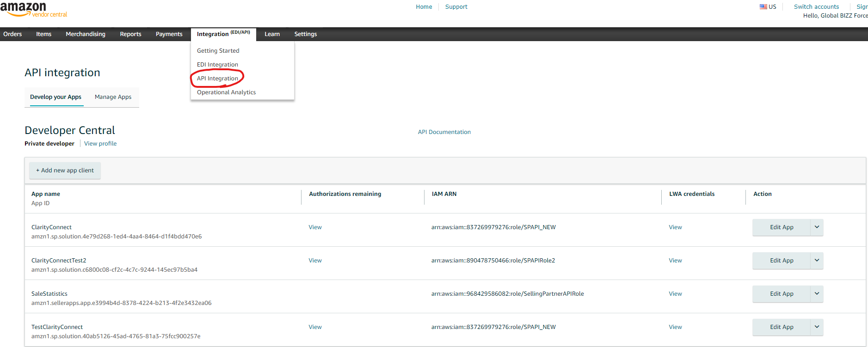Click the TestClarityConnect app name
The image size is (868, 347).
(x=57, y=327)
